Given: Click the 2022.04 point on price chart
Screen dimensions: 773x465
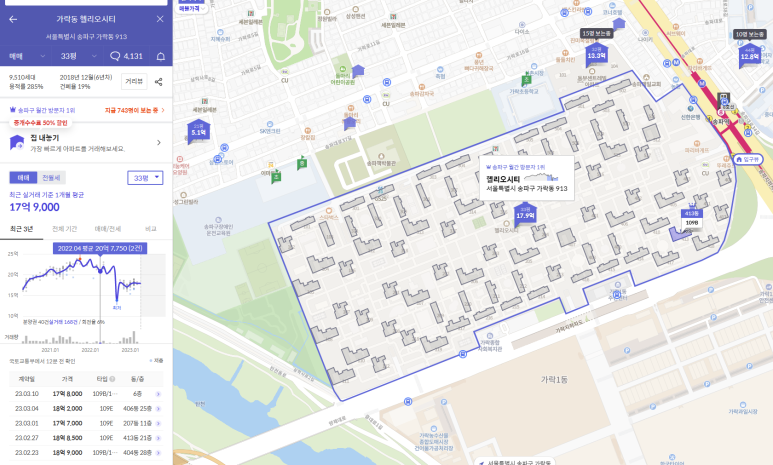Looking at the screenshot, I should click(x=101, y=271).
